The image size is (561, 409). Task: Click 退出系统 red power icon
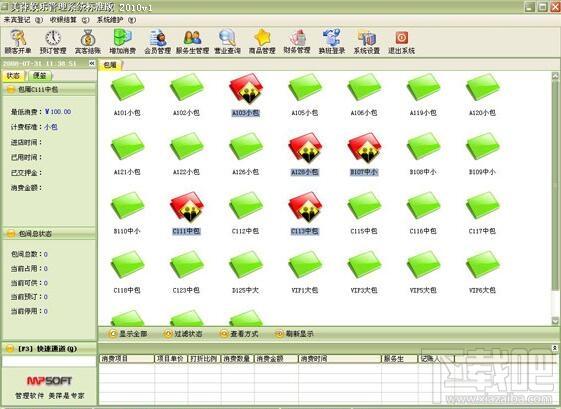(x=401, y=42)
